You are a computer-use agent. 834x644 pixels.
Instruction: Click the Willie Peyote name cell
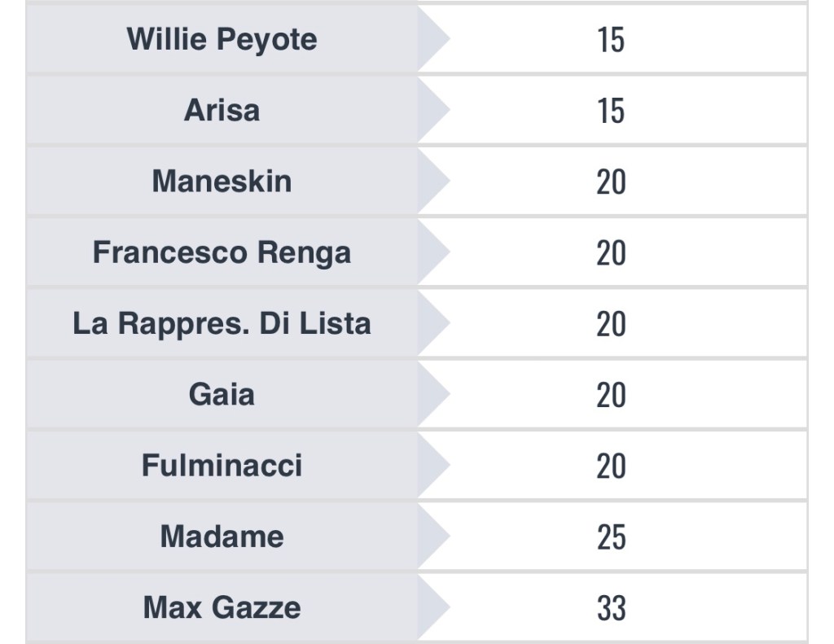[222, 39]
